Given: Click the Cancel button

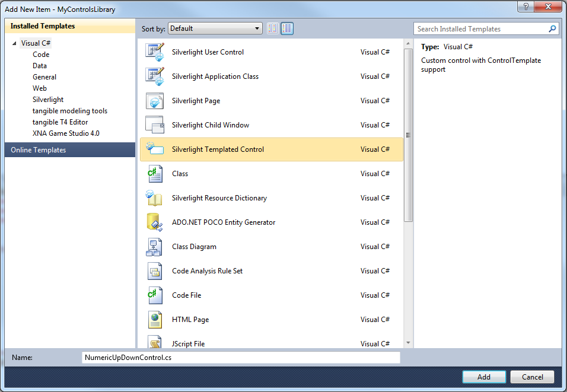Looking at the screenshot, I should tap(532, 377).
